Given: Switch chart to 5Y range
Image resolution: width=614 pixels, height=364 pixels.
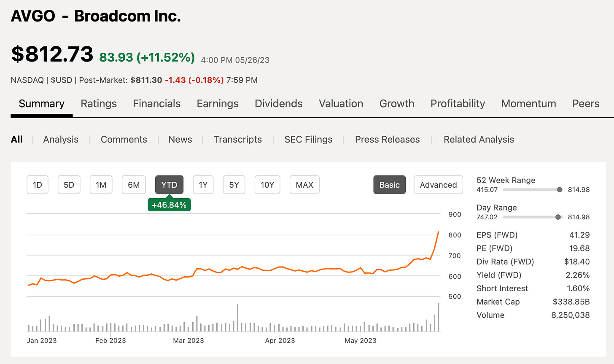Looking at the screenshot, I should click(x=234, y=185).
